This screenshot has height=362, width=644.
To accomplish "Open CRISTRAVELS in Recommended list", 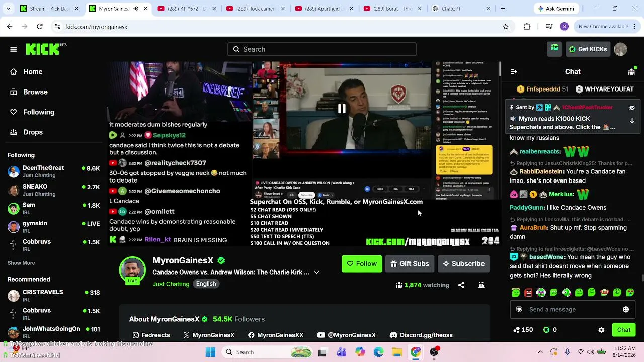I will (54, 296).
